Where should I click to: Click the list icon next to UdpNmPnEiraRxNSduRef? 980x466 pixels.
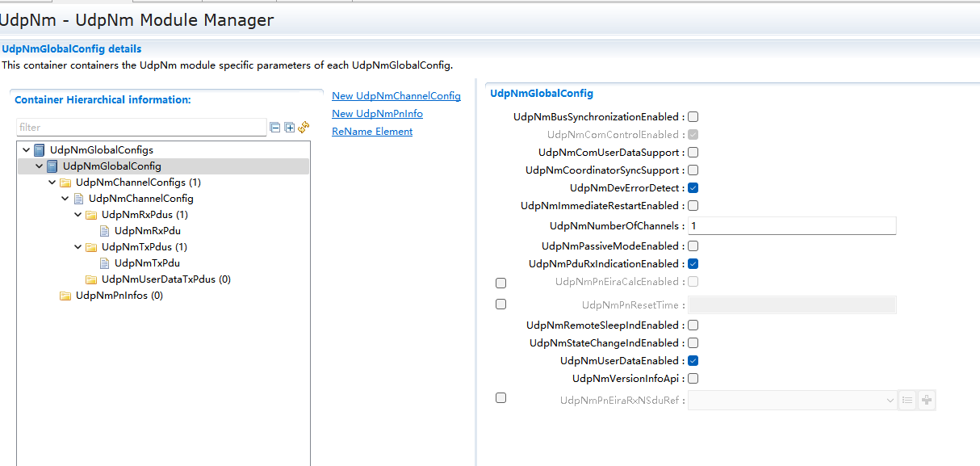(907, 400)
